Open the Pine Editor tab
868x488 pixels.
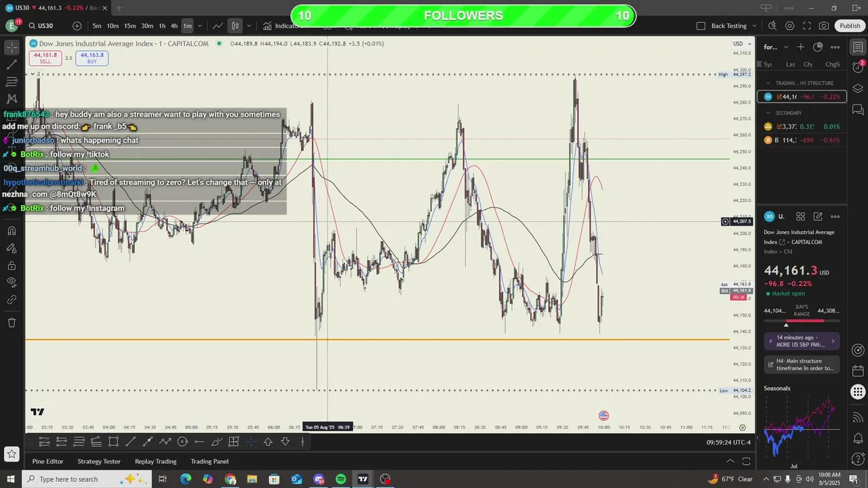click(47, 462)
